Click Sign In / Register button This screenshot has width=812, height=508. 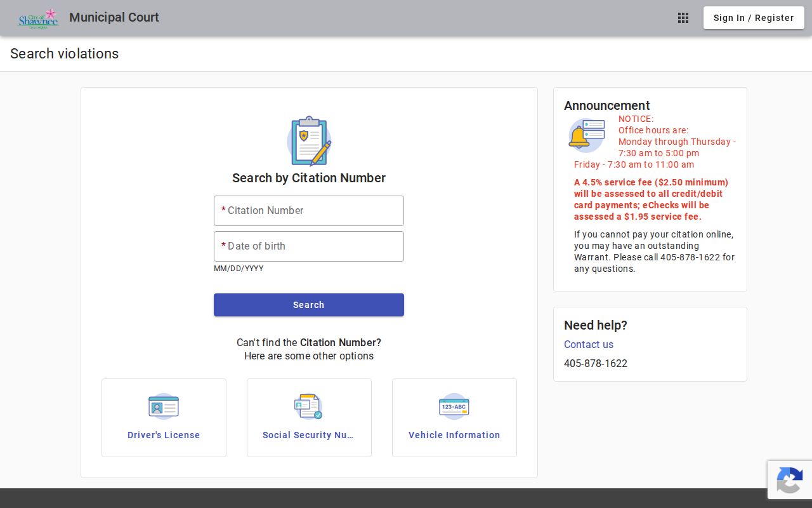[754, 18]
